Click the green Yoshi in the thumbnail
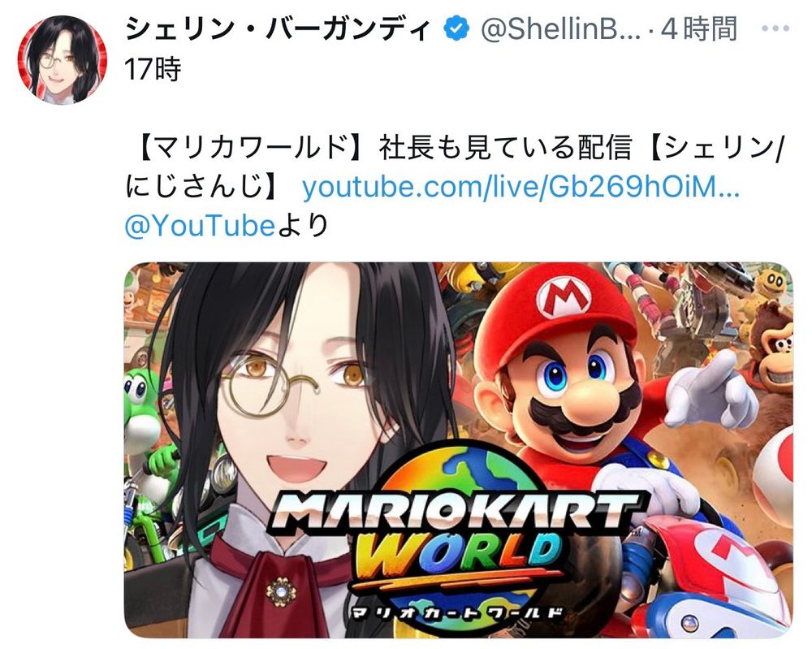This screenshot has width=812, height=649. coord(142,409)
